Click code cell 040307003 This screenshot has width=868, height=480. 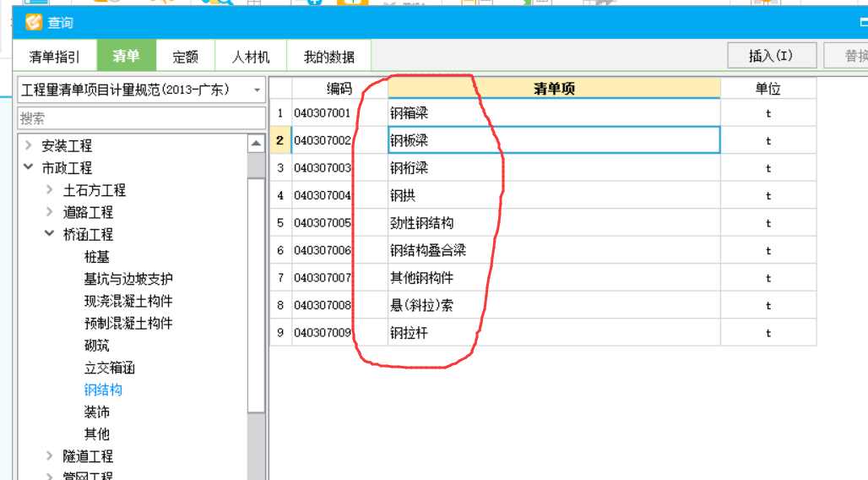click(x=340, y=168)
